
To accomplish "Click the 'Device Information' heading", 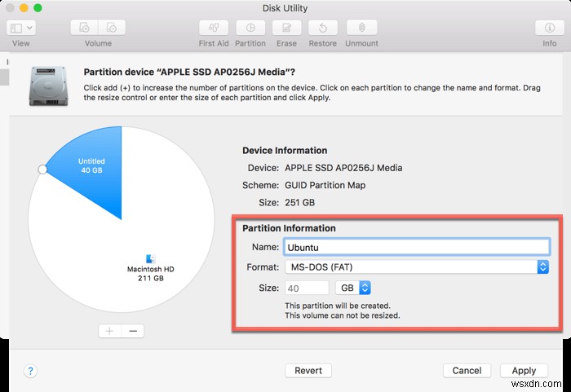I will click(x=285, y=150).
